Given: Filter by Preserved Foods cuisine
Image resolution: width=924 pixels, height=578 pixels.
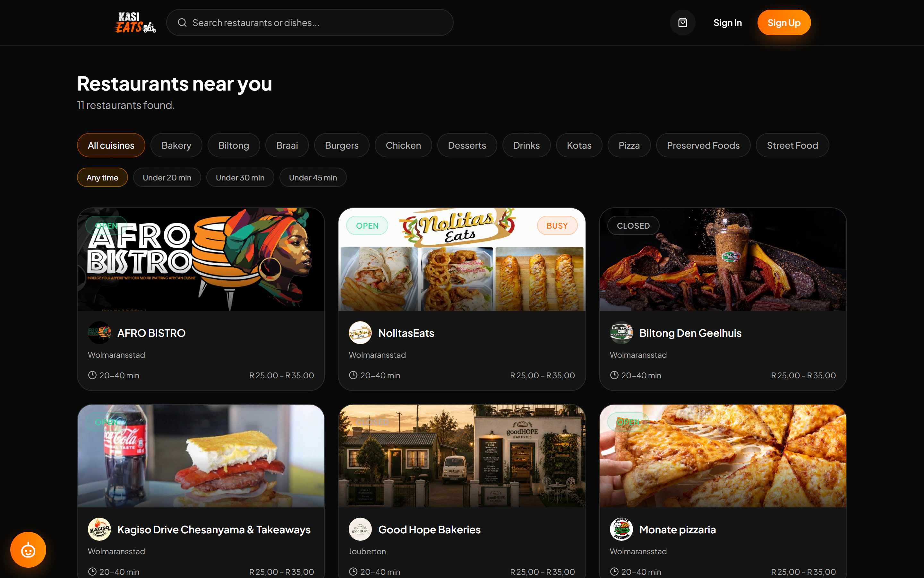Looking at the screenshot, I should point(703,145).
